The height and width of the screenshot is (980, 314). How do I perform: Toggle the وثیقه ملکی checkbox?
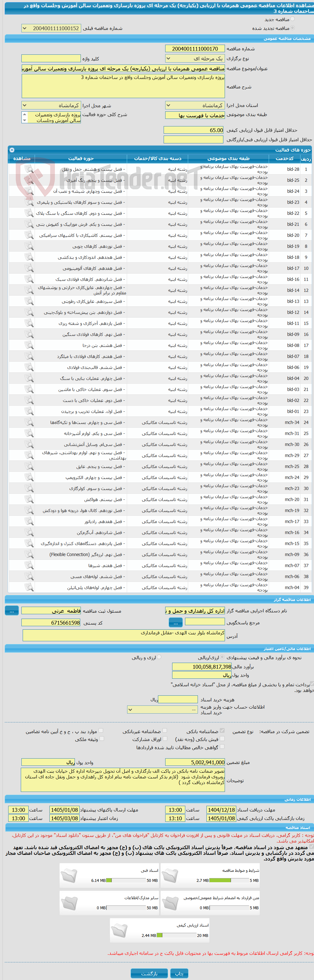click(102, 739)
